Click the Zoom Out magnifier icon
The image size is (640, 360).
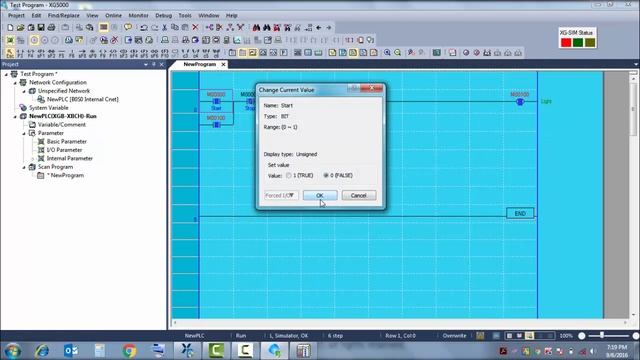398,53
